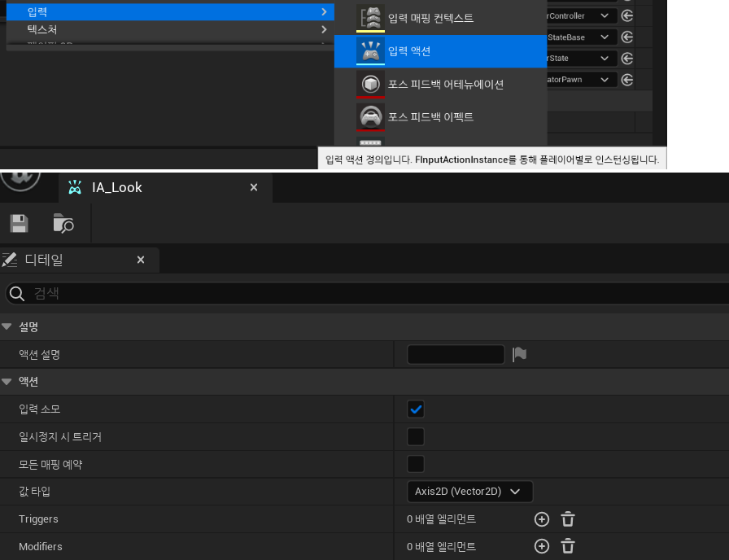Click the 입력 매핑 컨텍스트 icon
Image resolution: width=729 pixels, height=560 pixels.
(370, 17)
